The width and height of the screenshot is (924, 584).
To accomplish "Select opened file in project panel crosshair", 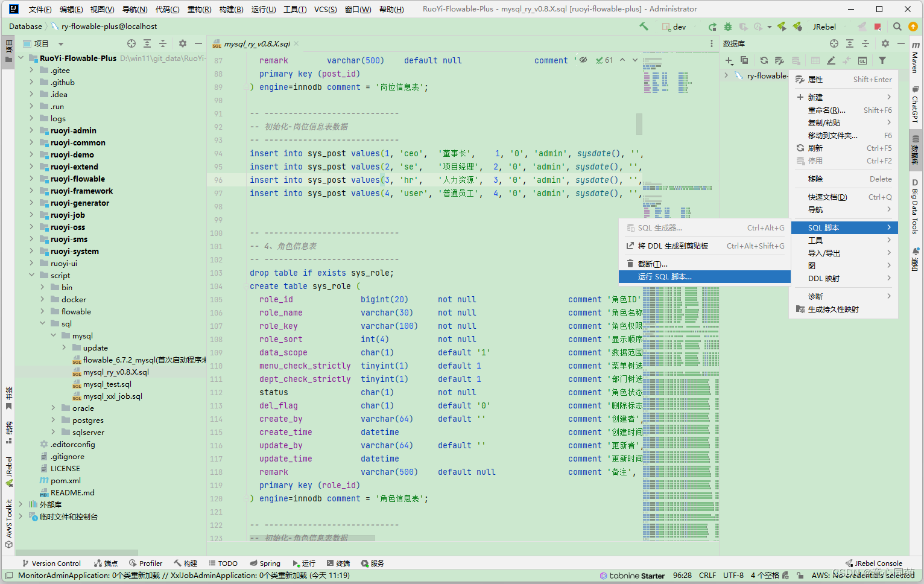I will (131, 43).
